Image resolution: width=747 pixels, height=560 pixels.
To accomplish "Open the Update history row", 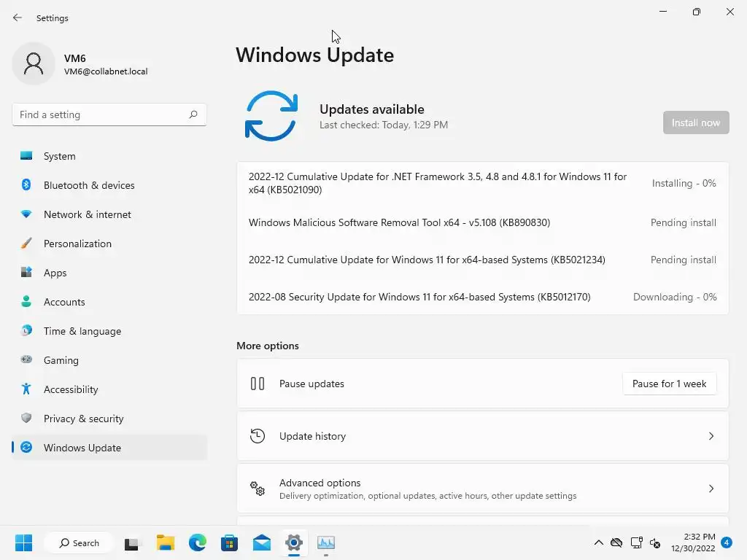I will tap(483, 436).
